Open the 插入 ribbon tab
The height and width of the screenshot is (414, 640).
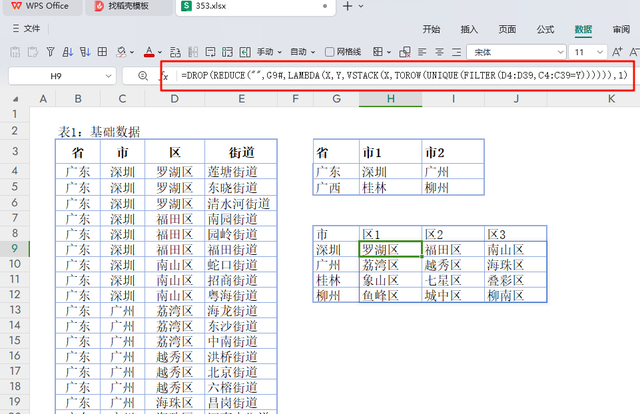click(x=469, y=29)
